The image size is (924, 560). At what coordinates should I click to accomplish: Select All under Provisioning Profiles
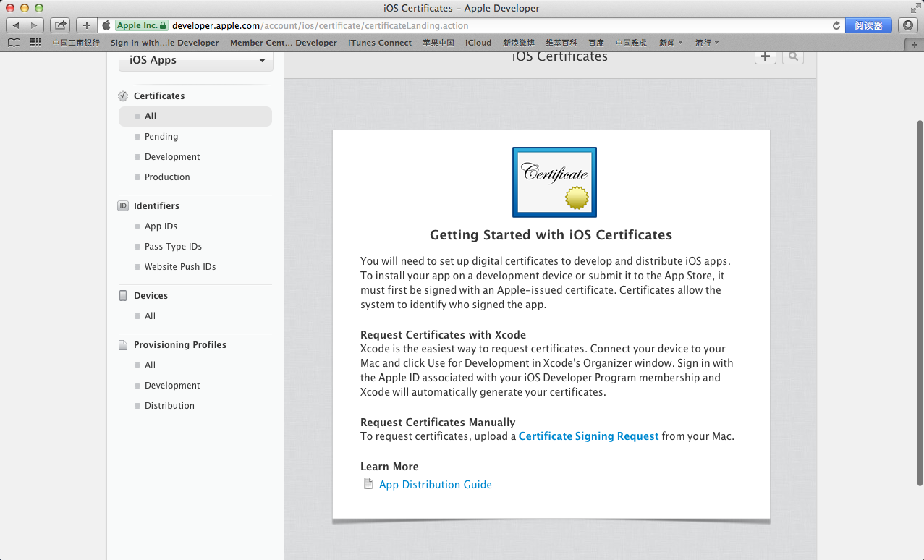[x=150, y=365]
